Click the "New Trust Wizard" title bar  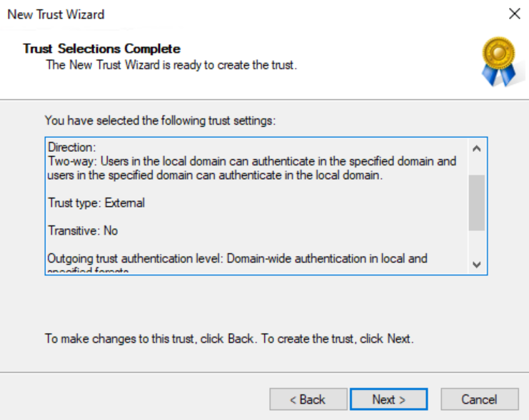[x=56, y=14]
